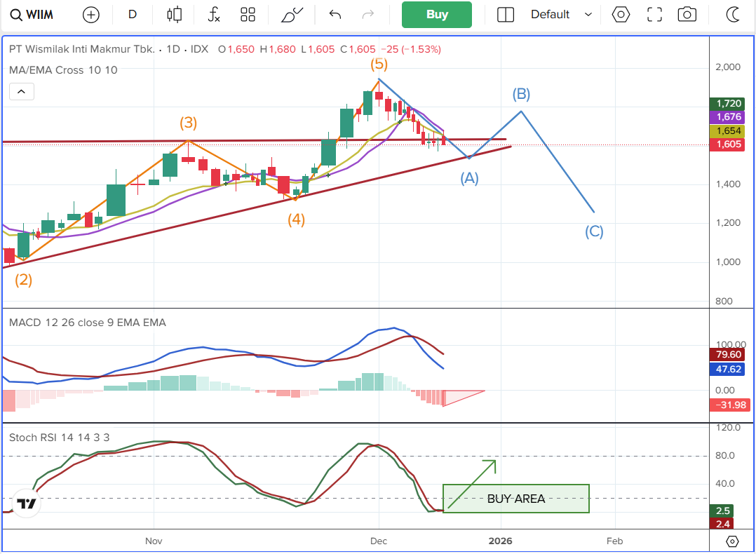756x554 pixels.
Task: Select the (5) Elliott wave label
Action: click(x=379, y=64)
